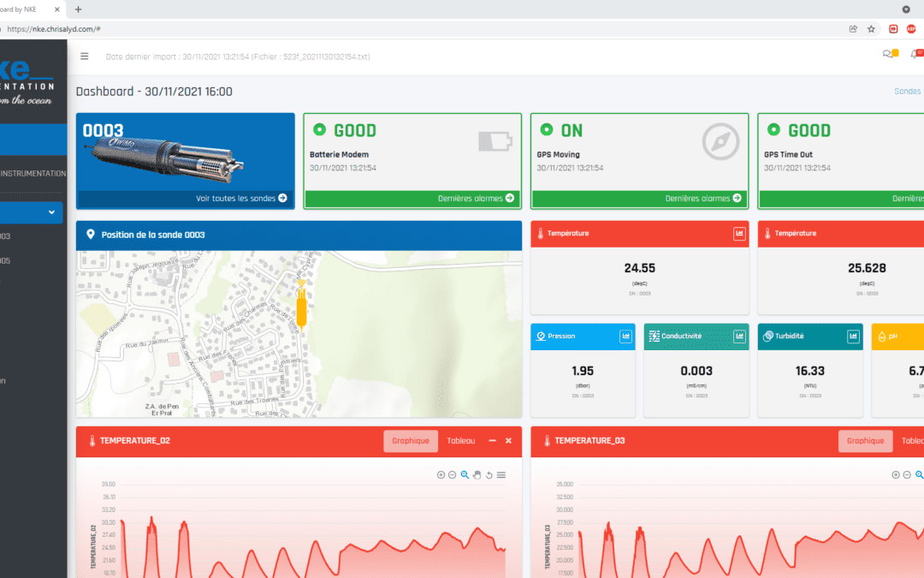Open a new browser tab
Viewport: 924px width, 578px height.
coord(79,9)
